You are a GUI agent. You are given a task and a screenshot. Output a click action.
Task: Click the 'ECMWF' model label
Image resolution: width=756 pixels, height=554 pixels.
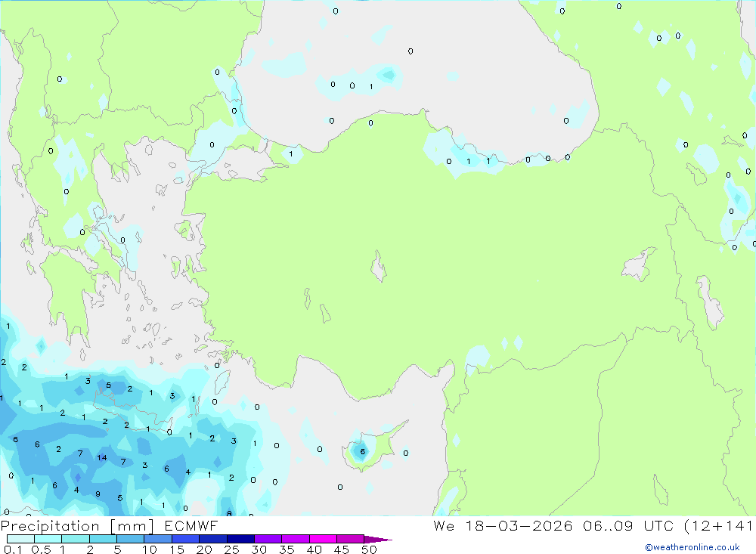pyautogui.click(x=191, y=525)
